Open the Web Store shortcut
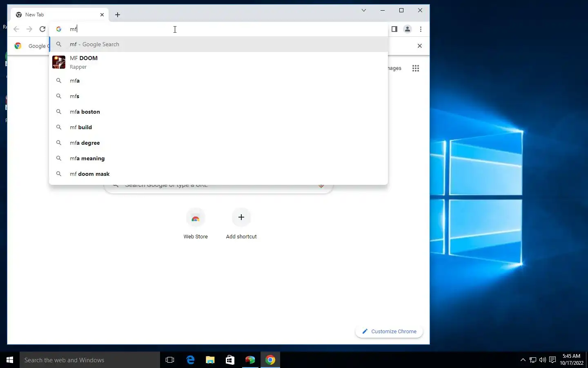 [196, 224]
